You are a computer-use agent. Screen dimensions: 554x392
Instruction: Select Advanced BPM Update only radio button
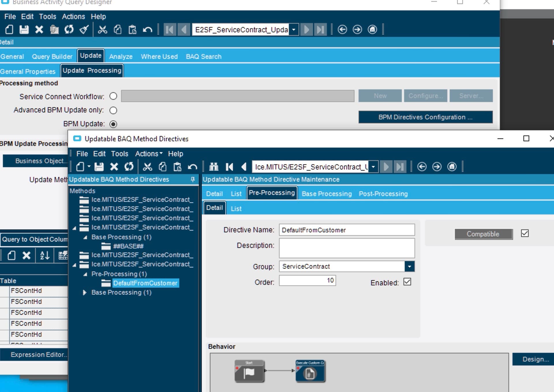113,110
